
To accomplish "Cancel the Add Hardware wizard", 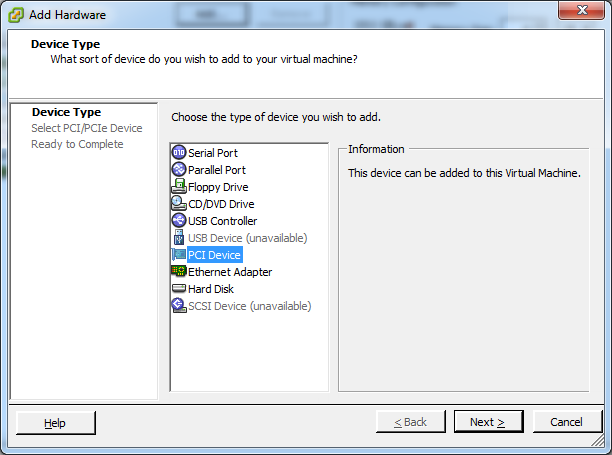I will 567,422.
